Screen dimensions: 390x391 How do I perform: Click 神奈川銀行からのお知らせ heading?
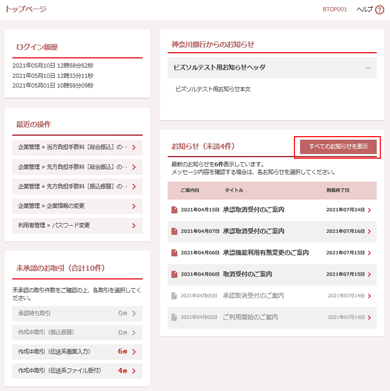[x=213, y=45]
